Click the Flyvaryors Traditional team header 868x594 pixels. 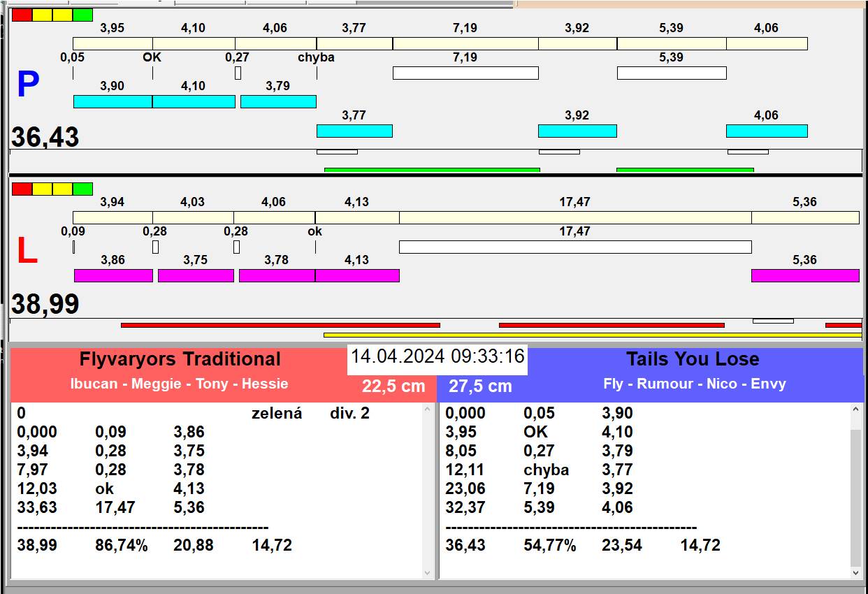(x=180, y=359)
